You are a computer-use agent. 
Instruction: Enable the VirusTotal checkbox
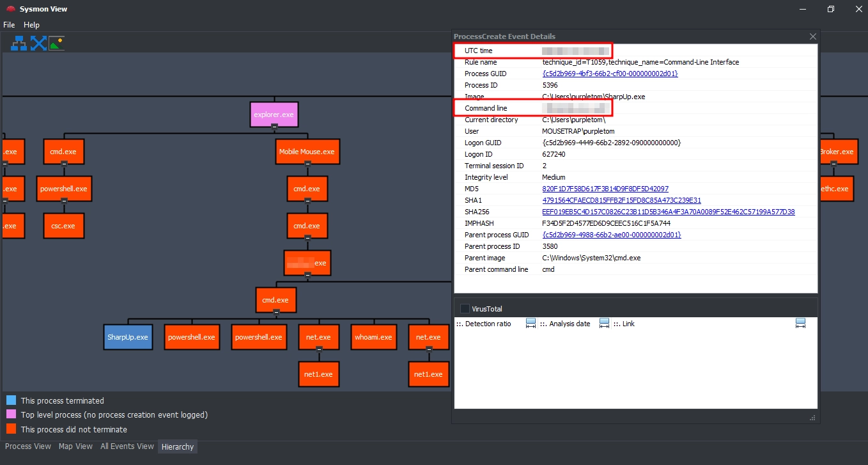point(465,309)
